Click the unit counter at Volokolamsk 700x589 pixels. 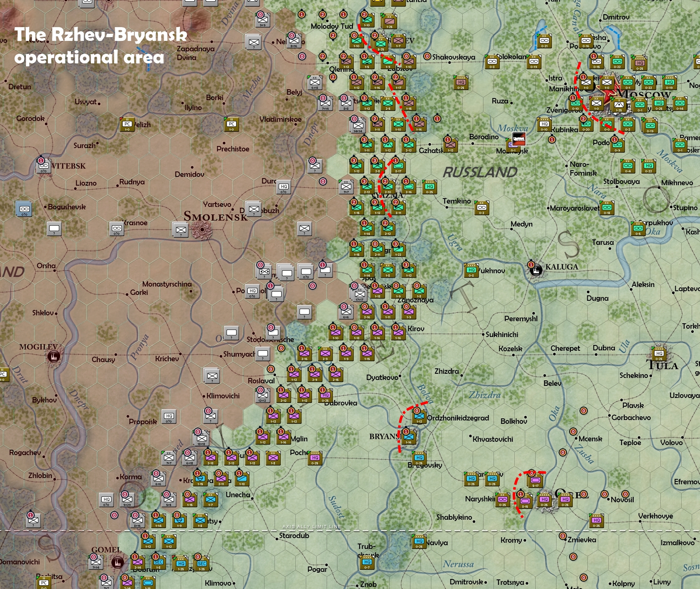point(492,62)
